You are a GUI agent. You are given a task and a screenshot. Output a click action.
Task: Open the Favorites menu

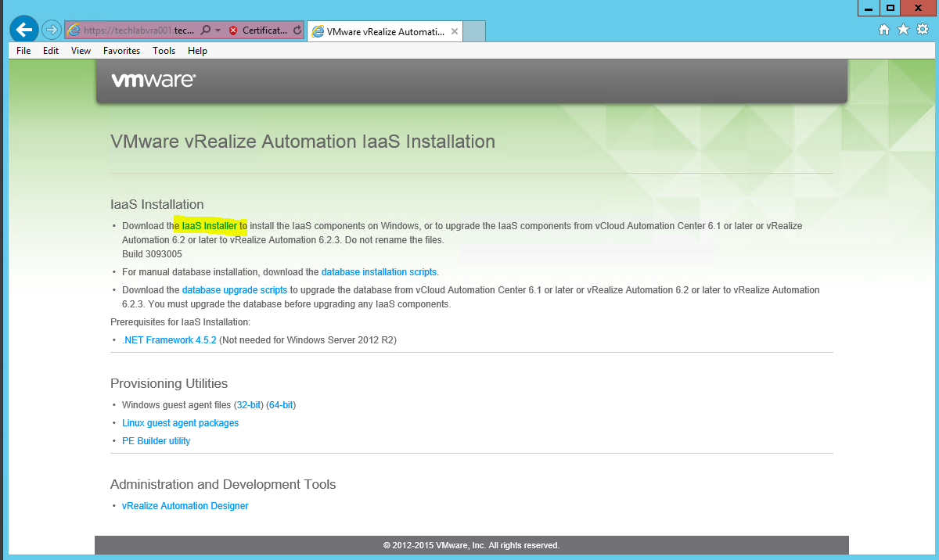121,51
